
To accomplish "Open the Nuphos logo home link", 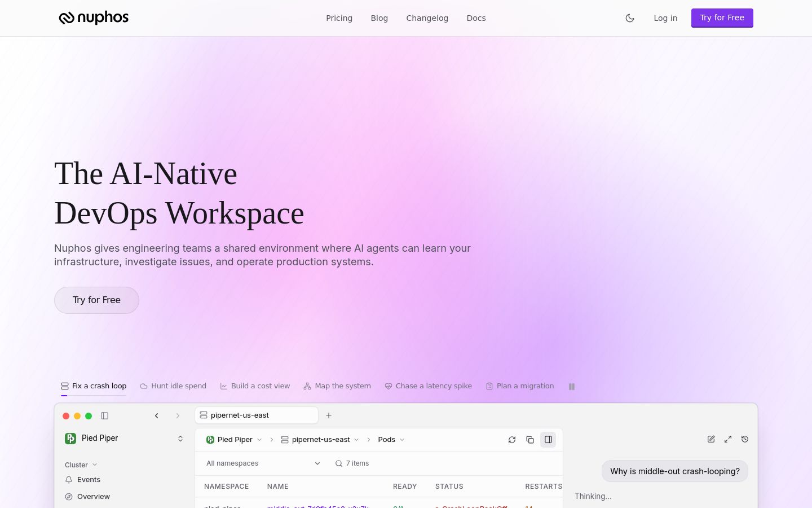I will pos(94,18).
